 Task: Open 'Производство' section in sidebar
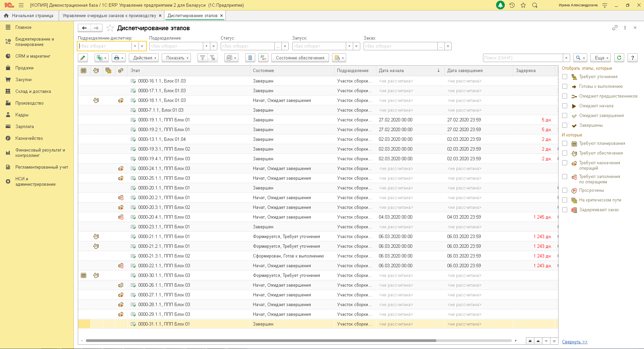[x=30, y=103]
